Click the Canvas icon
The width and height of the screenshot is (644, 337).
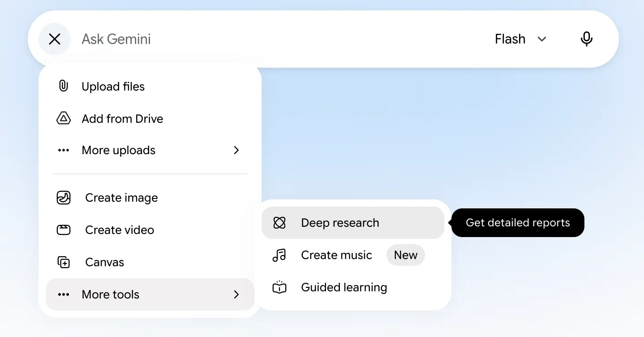click(64, 262)
